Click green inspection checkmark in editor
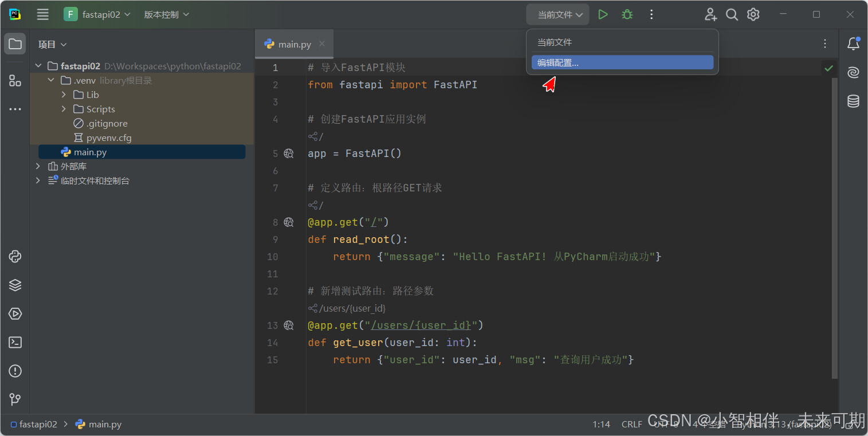The image size is (868, 436). [x=828, y=68]
